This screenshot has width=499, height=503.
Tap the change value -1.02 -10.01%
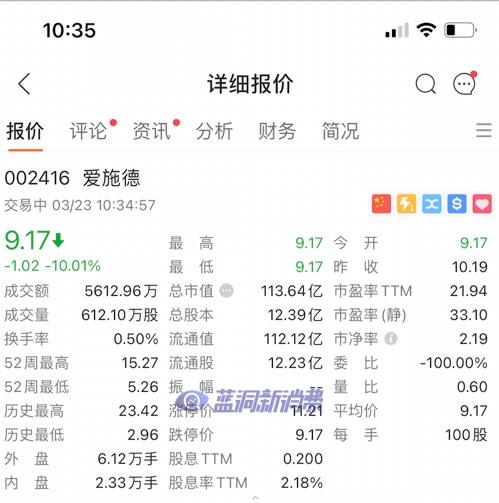click(x=52, y=266)
